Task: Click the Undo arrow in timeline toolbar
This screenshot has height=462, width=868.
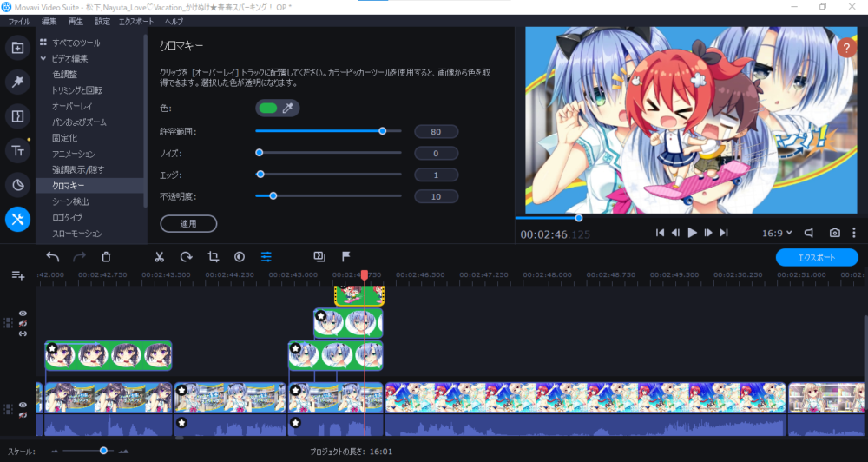Action: tap(53, 256)
